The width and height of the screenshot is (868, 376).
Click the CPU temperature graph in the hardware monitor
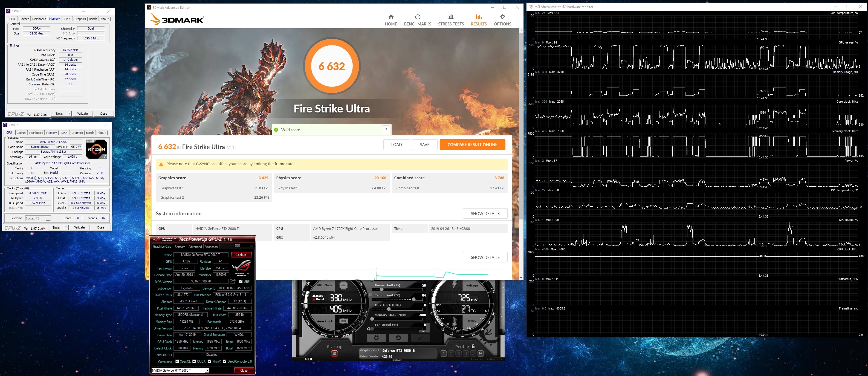tap(696, 204)
